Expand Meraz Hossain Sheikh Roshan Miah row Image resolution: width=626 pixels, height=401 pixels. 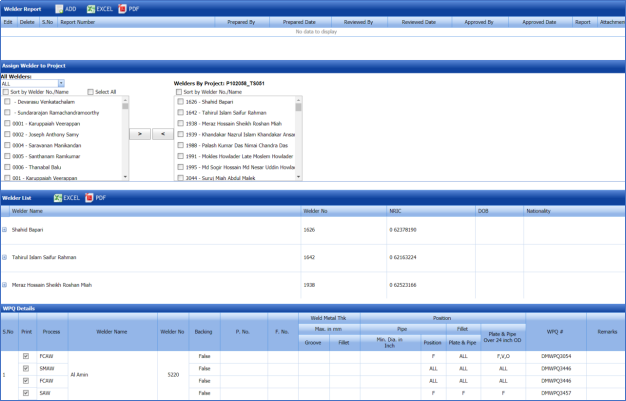pyautogui.click(x=4, y=285)
